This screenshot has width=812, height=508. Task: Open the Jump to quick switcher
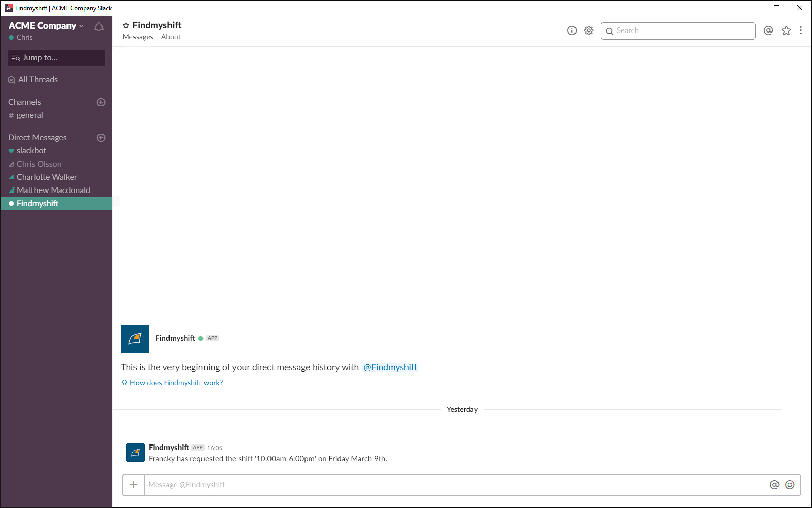56,58
